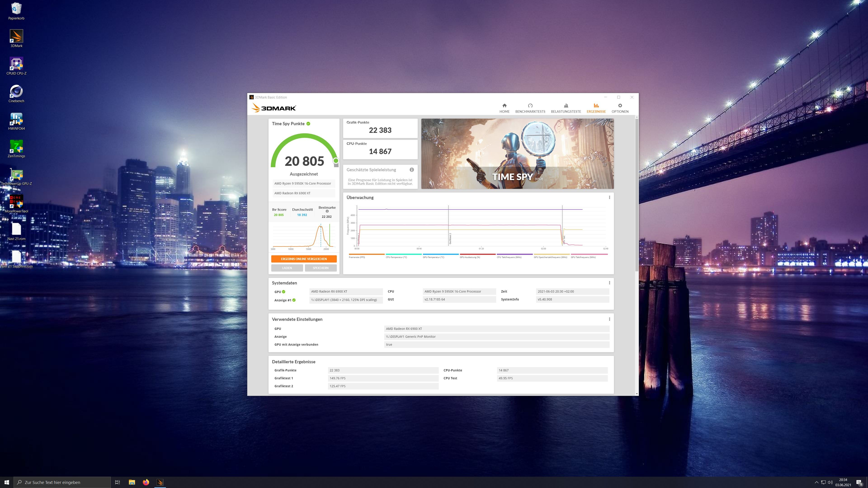Viewport: 868px width, 488px height.
Task: Expand the Systemdaten options menu
Action: [x=609, y=283]
